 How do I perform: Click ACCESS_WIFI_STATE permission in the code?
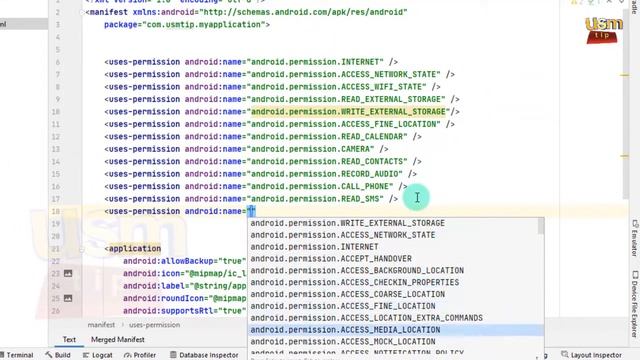[x=382, y=87]
